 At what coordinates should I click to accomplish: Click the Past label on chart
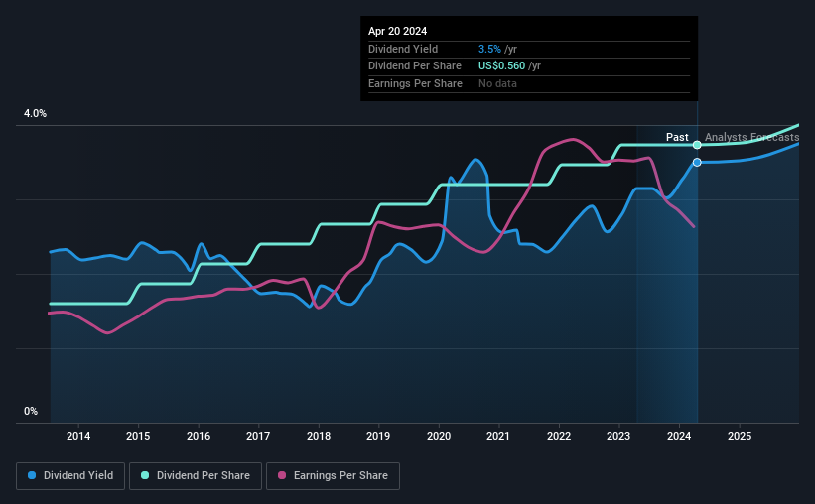click(677, 137)
